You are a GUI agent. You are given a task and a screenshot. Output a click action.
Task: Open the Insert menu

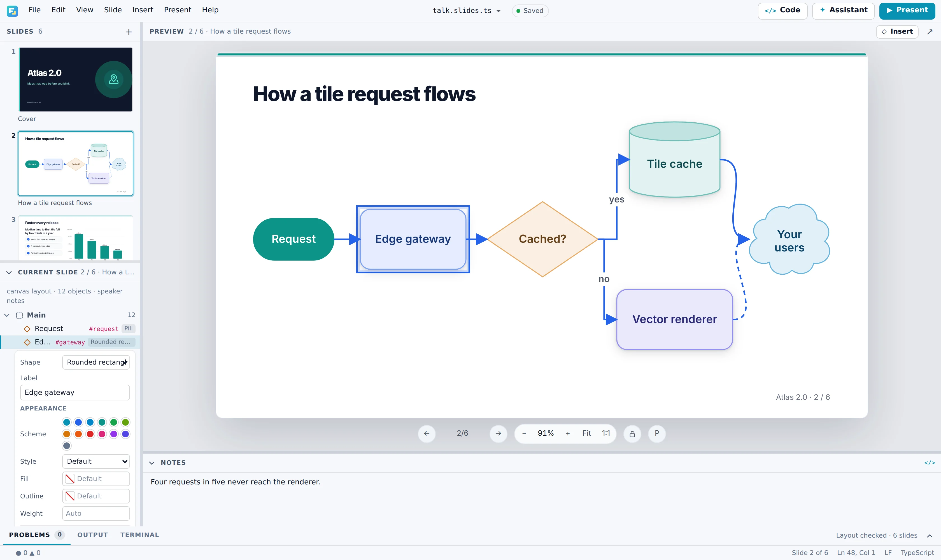143,10
